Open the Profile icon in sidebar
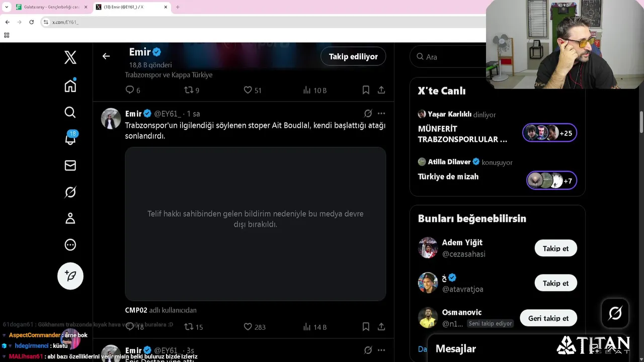644x362 pixels. [70, 218]
